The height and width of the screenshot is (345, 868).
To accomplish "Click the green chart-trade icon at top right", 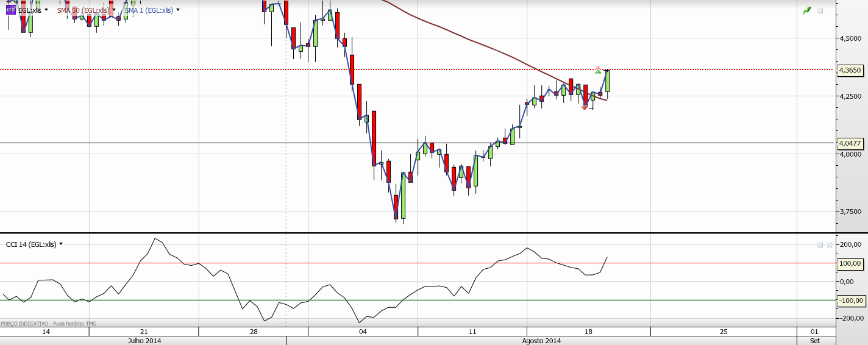I will (x=807, y=10).
